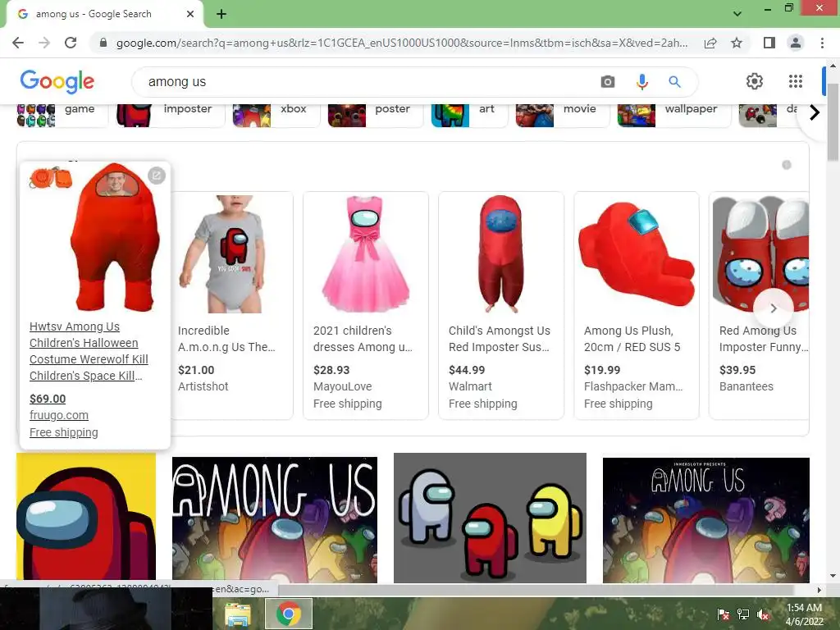Open File Explorer from taskbar
Screen dimensions: 840x630
coord(237,614)
